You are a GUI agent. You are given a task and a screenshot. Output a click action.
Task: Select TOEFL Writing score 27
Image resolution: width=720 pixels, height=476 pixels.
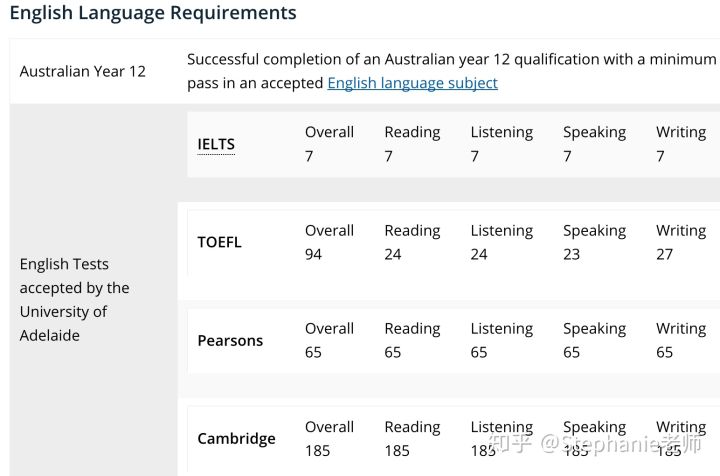pos(664,254)
